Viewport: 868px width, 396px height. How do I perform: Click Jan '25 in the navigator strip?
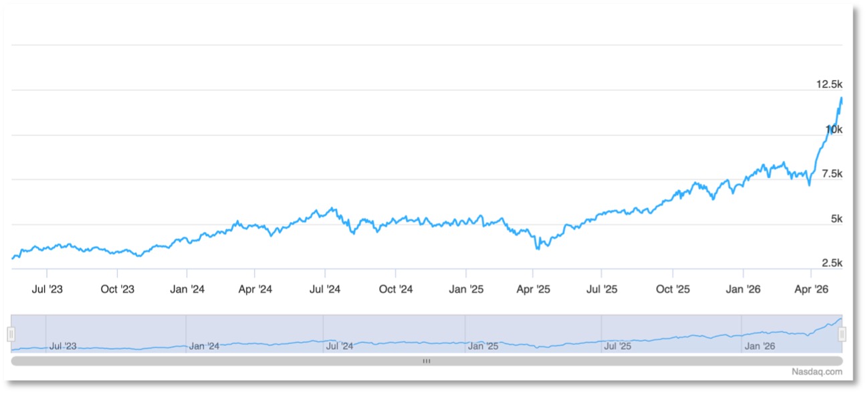coord(483,346)
